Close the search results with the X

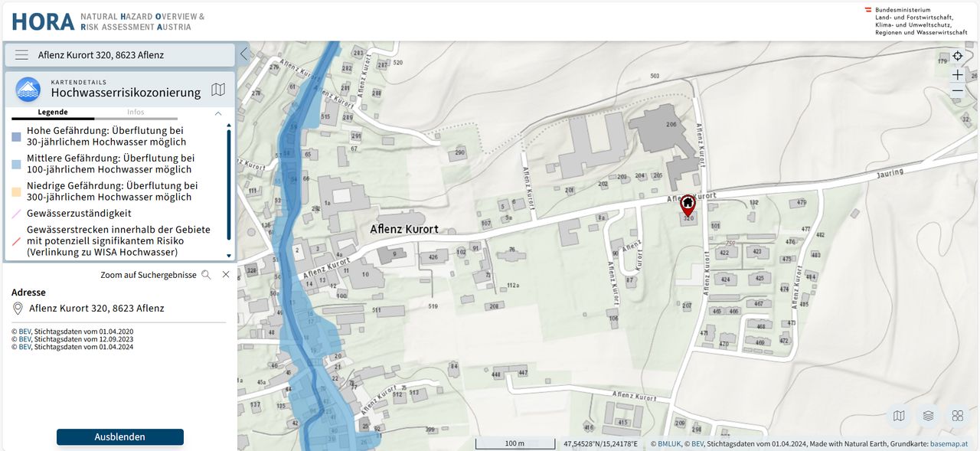[226, 275]
